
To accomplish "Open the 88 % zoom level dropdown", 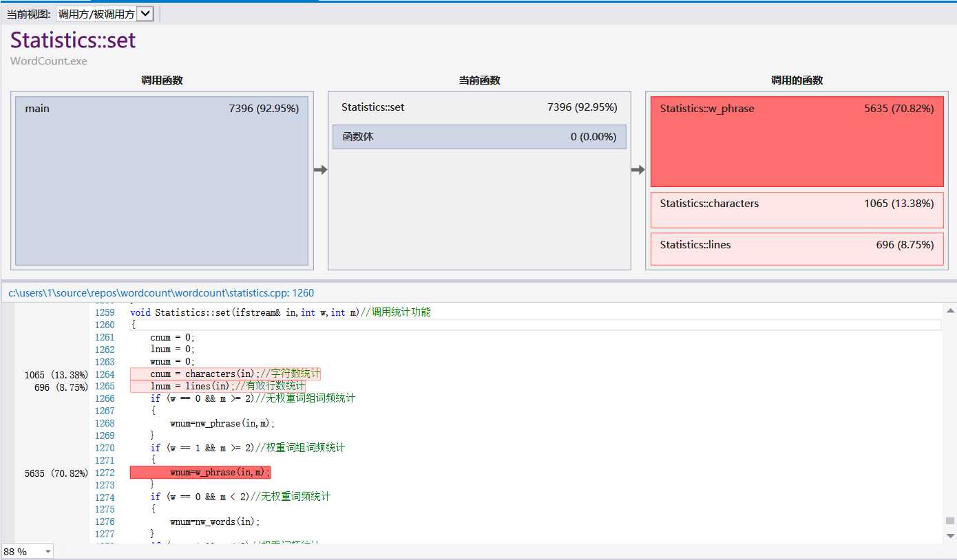I will 28,552.
